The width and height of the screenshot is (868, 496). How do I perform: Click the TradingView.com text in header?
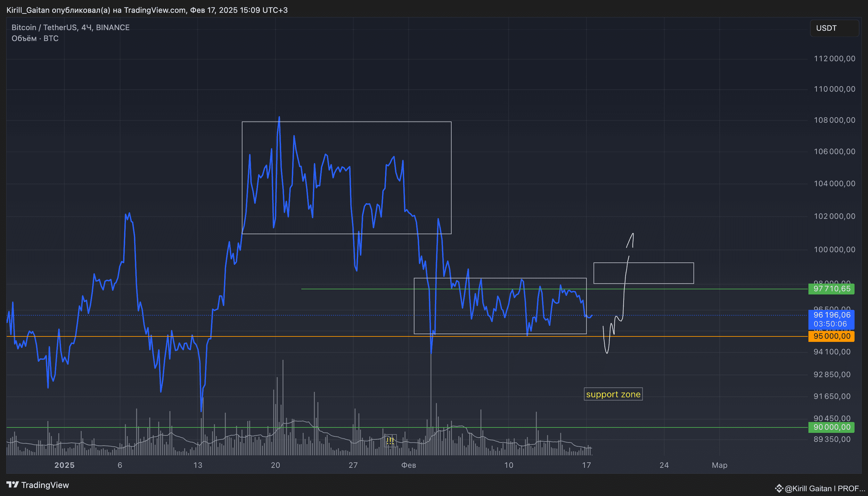pos(155,10)
